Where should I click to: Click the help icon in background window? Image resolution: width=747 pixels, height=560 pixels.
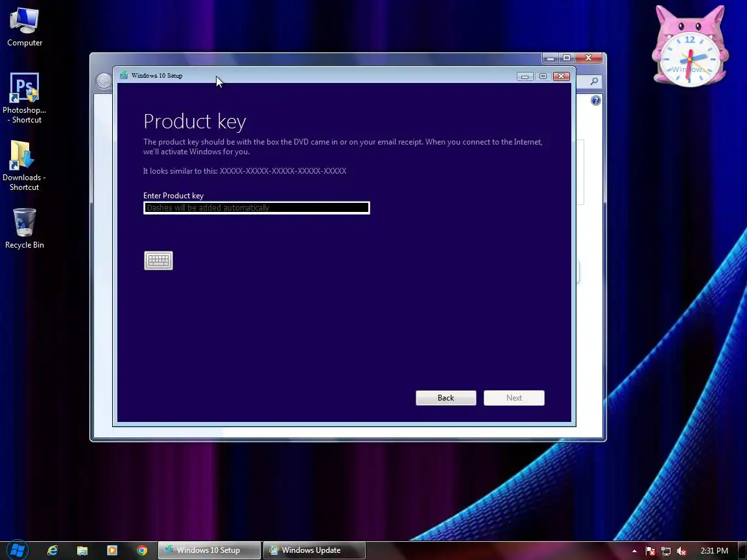[x=595, y=100]
